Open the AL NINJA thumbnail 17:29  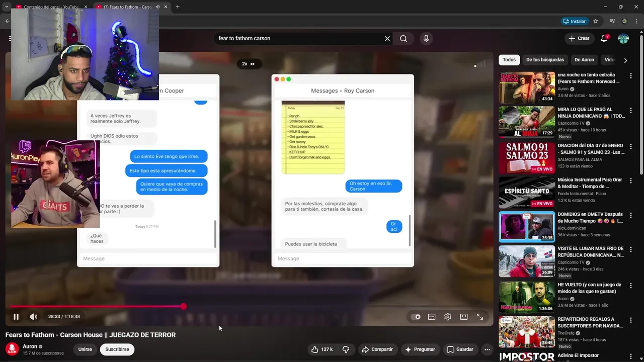click(527, 122)
